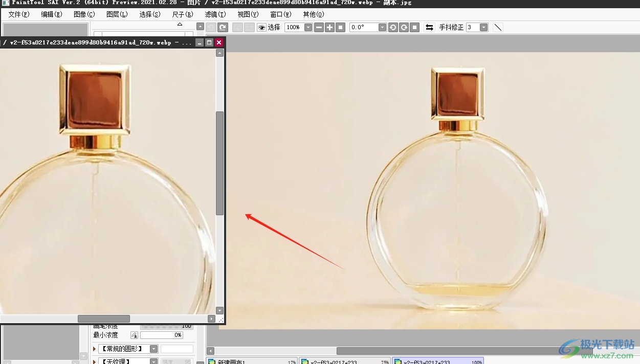Click the collapse triangle above the tool panel
Viewport: 640px width, 364px height.
180,24
